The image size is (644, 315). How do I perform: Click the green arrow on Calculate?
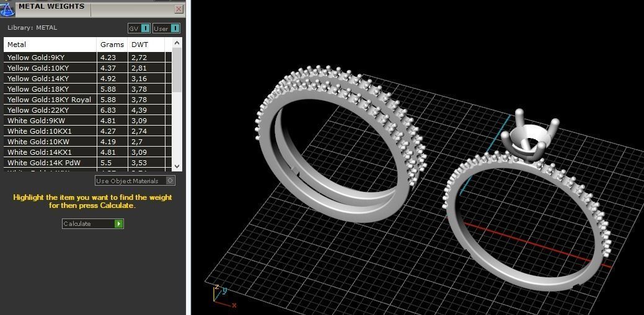click(x=118, y=223)
